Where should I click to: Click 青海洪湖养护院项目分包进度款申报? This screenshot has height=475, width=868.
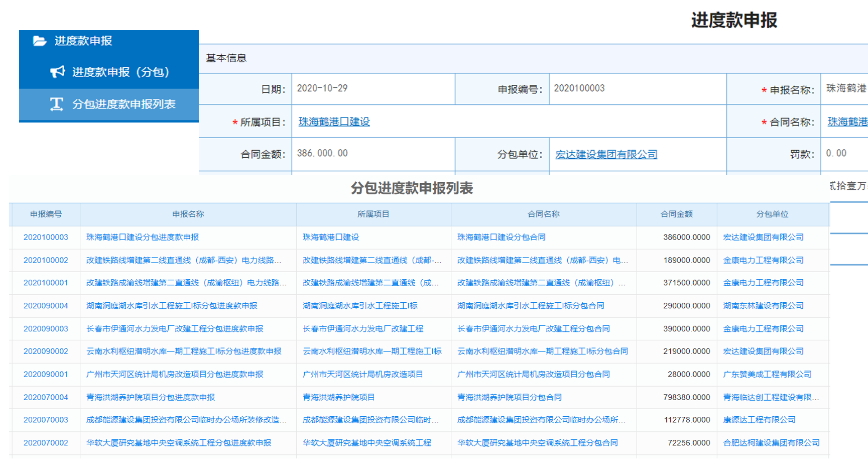pyautogui.click(x=151, y=398)
